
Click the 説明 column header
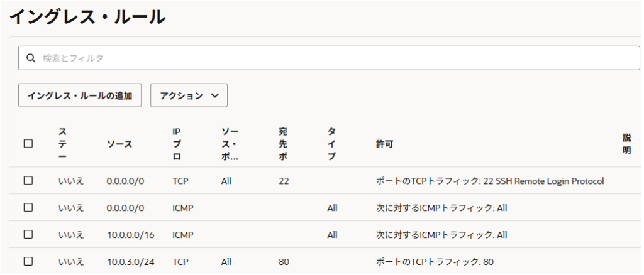(626, 144)
